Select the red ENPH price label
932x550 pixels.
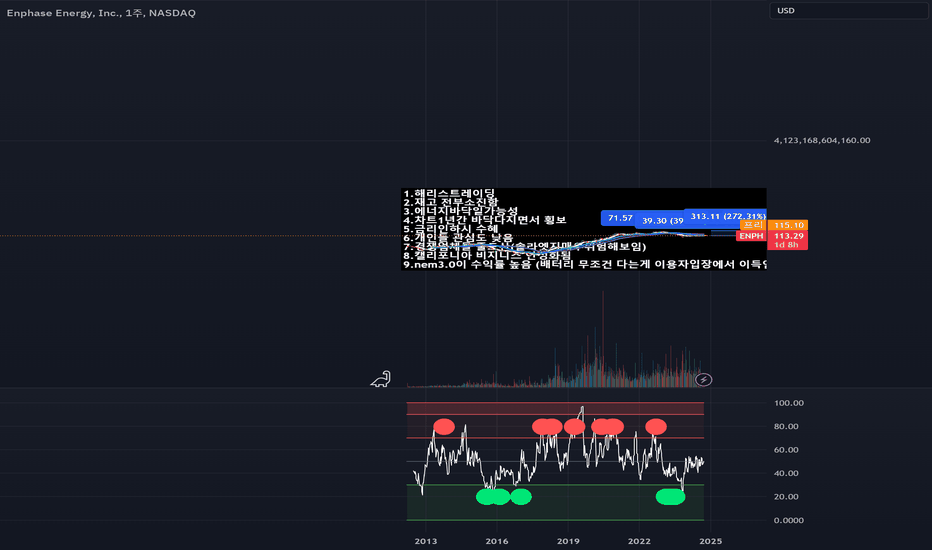click(x=751, y=236)
